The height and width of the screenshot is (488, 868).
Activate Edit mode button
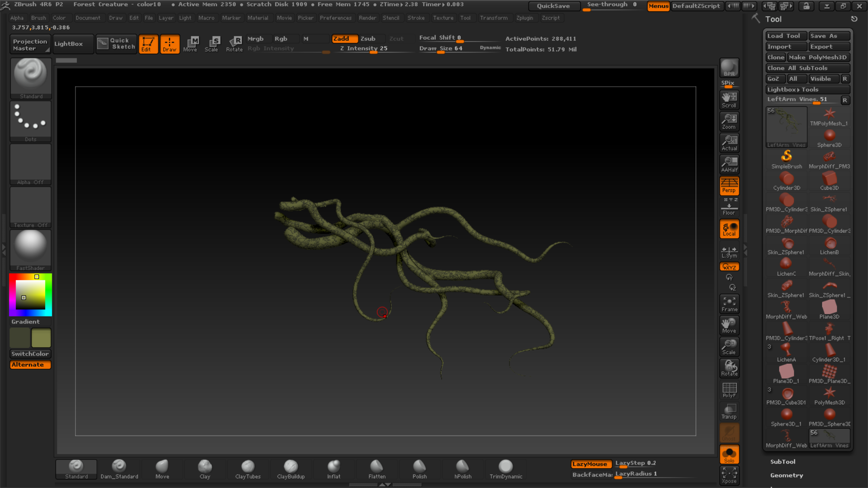point(148,44)
